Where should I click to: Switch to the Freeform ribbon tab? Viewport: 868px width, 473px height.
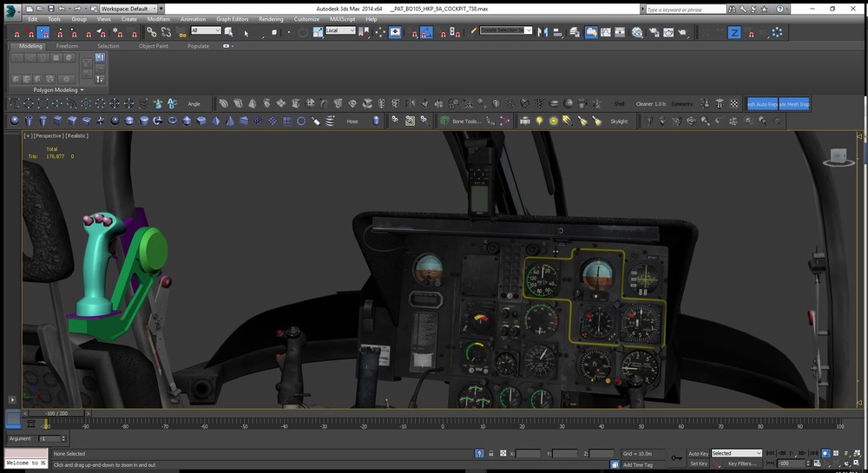pos(68,46)
